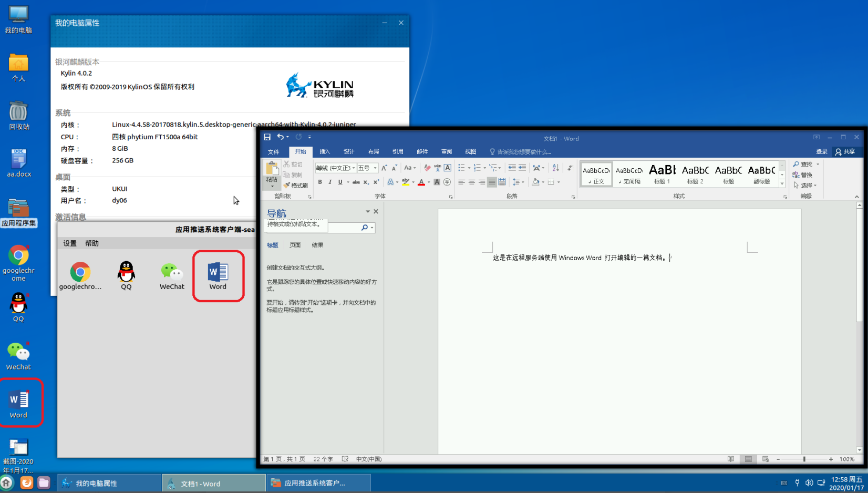The height and width of the screenshot is (493, 868).
Task: Toggle Italic formatting in Word
Action: coord(330,182)
